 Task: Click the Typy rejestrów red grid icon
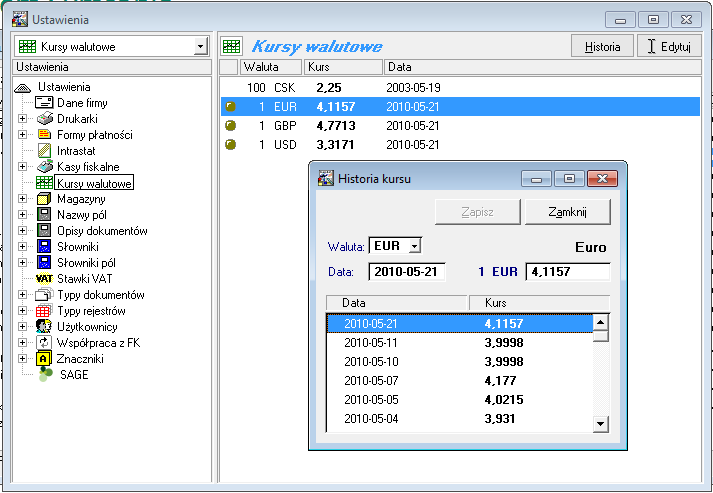[43, 311]
